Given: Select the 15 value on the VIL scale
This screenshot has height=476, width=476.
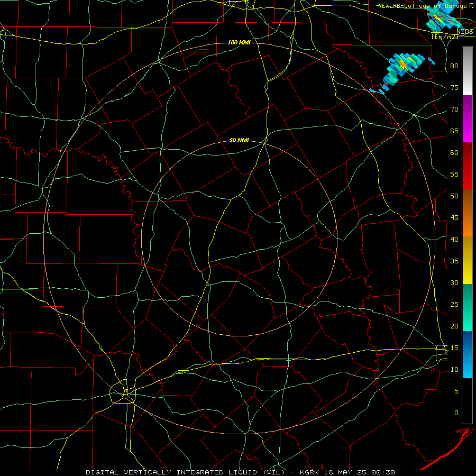Looking at the screenshot, I should (x=454, y=348).
